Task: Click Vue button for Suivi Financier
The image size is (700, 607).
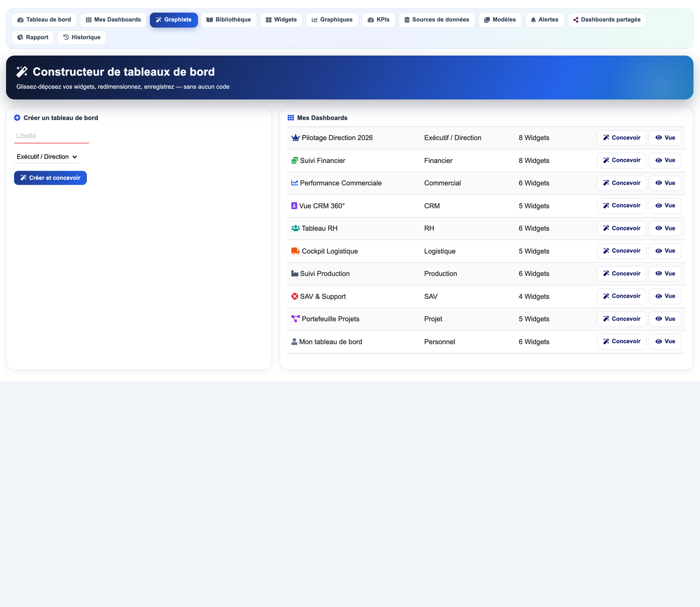Action: [x=665, y=160]
